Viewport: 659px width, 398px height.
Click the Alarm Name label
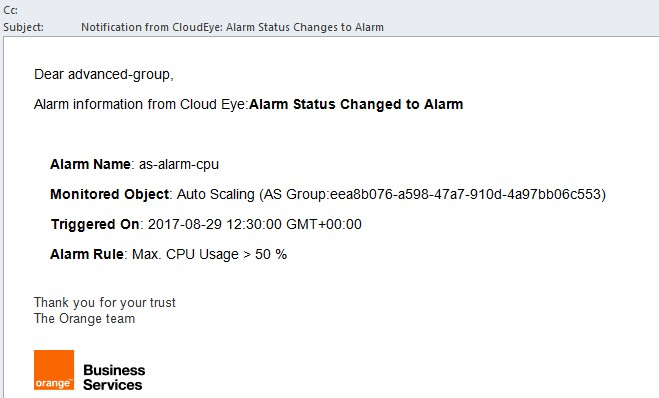click(x=90, y=164)
